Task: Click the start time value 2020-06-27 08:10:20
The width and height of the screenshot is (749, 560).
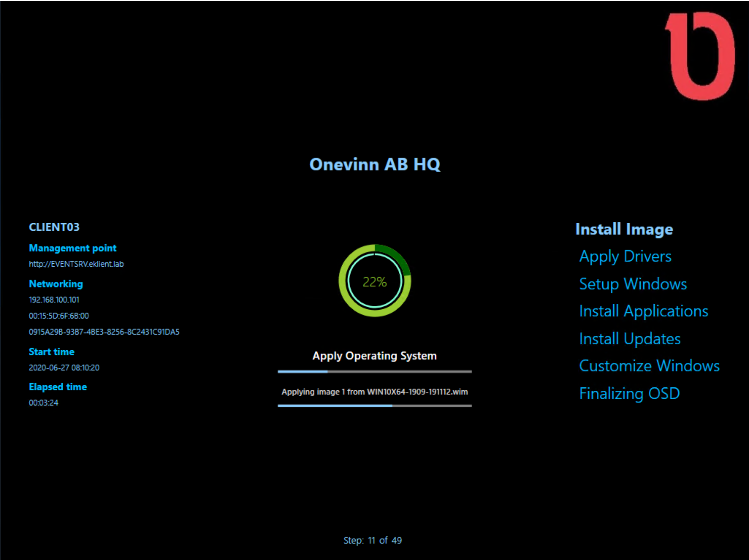Action: 64,368
